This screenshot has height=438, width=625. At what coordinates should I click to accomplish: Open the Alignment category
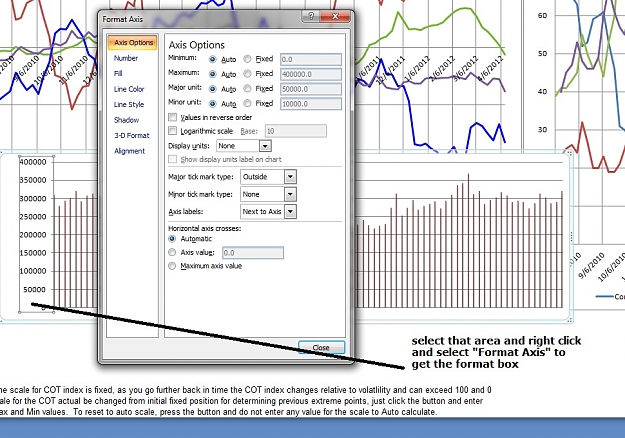point(130,151)
